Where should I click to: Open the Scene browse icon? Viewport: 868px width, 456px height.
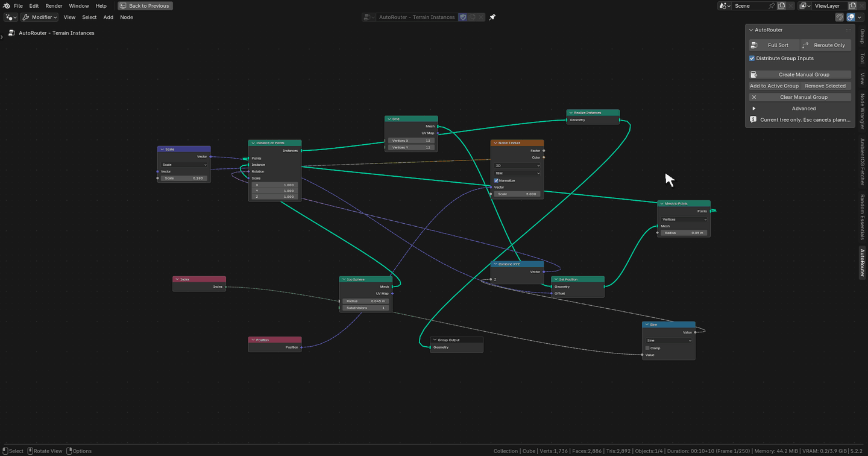[725, 5]
